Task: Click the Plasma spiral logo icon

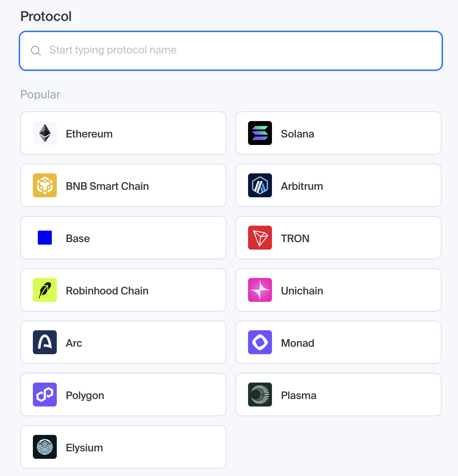Action: tap(260, 395)
